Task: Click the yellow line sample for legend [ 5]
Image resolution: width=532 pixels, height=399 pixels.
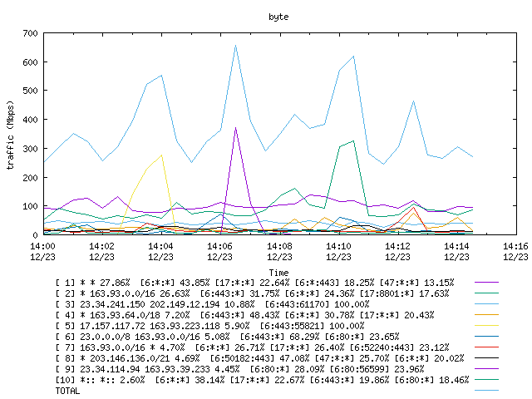Action: click(486, 326)
